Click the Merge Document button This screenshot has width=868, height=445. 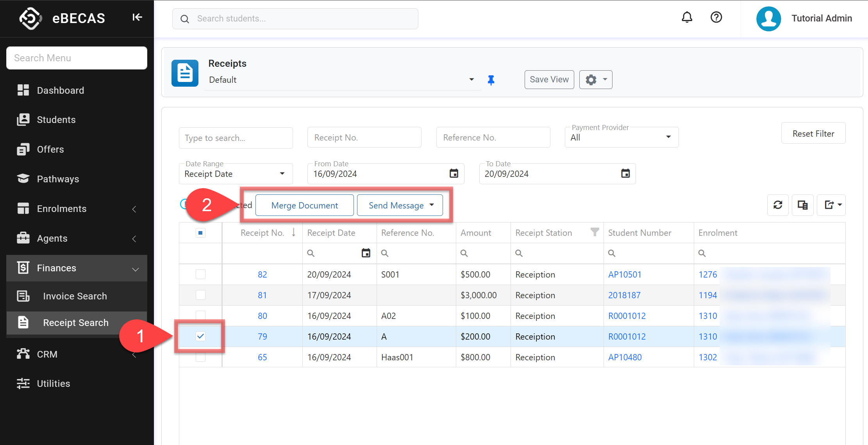[304, 205]
